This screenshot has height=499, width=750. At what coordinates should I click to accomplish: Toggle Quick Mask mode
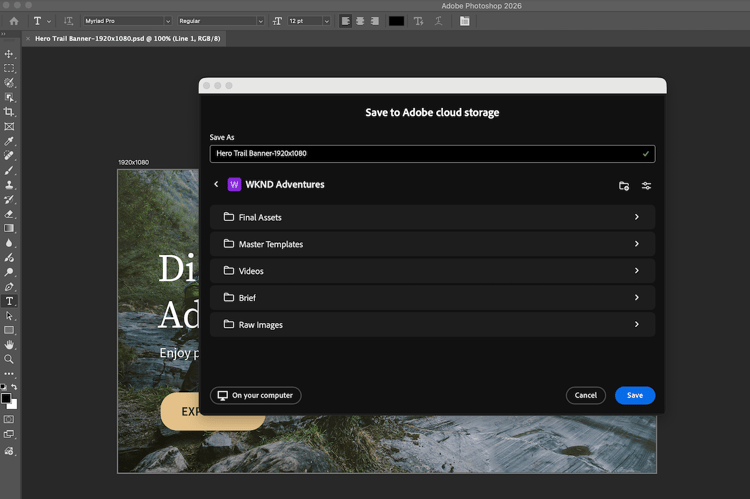[9, 419]
